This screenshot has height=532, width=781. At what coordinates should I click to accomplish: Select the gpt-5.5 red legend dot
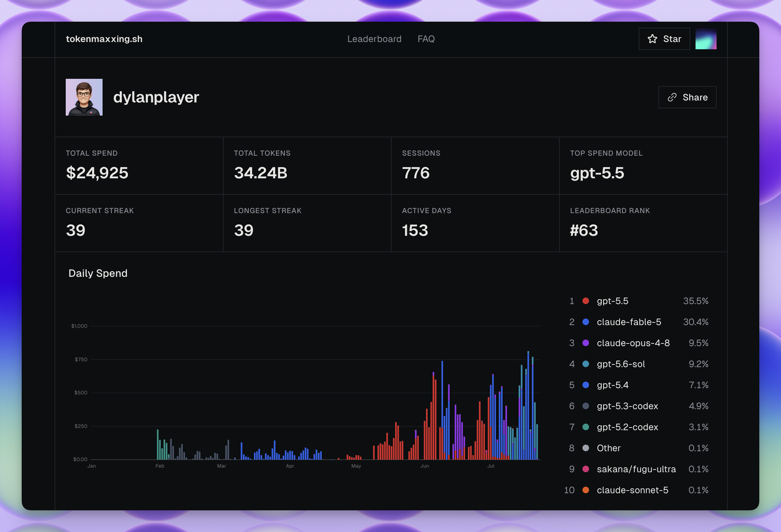[x=585, y=301]
